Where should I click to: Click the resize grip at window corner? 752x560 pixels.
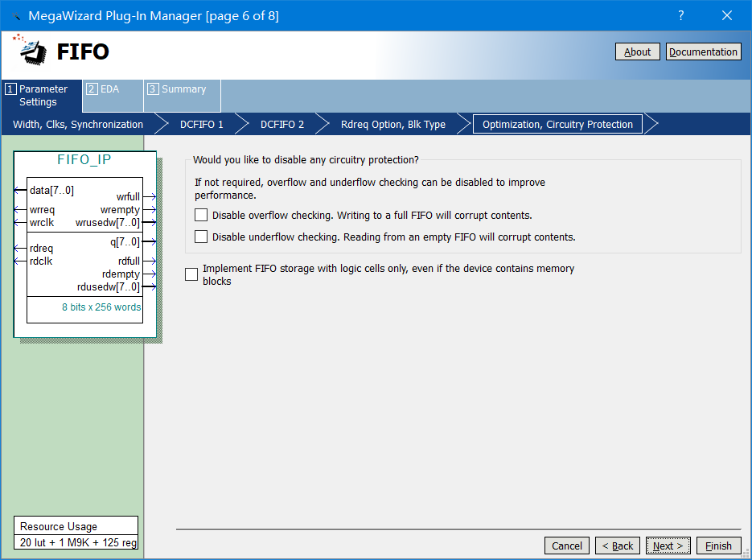(x=746, y=554)
